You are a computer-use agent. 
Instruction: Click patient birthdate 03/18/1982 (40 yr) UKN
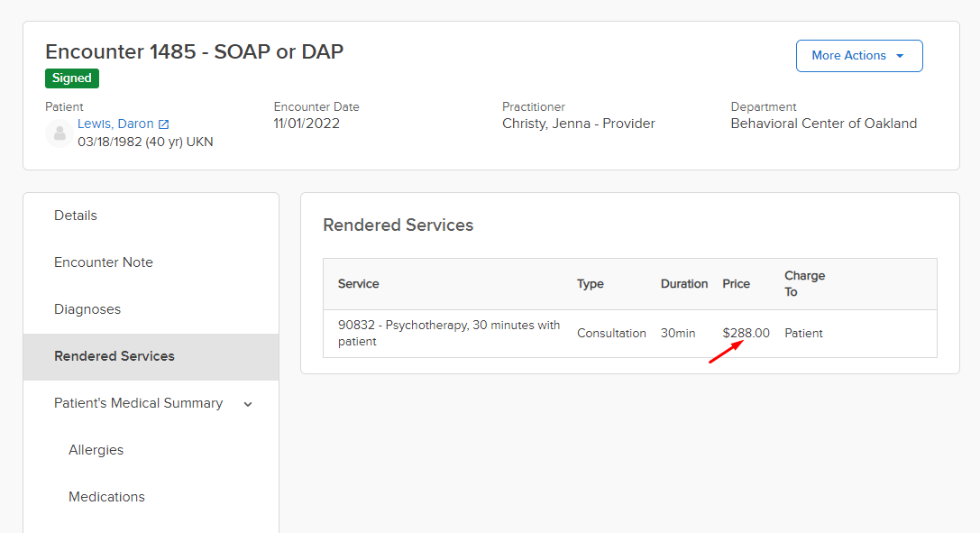146,142
